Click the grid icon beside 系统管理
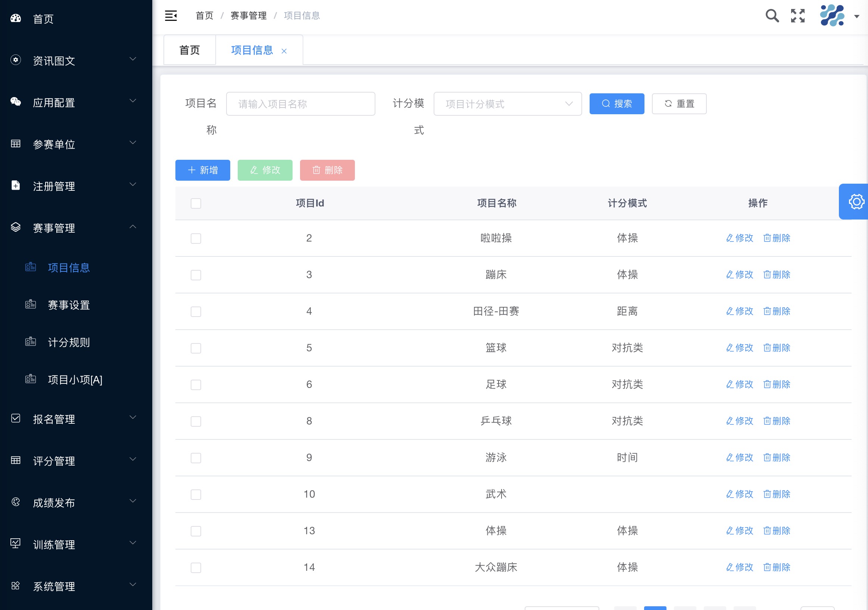The width and height of the screenshot is (868, 610). coord(16,585)
